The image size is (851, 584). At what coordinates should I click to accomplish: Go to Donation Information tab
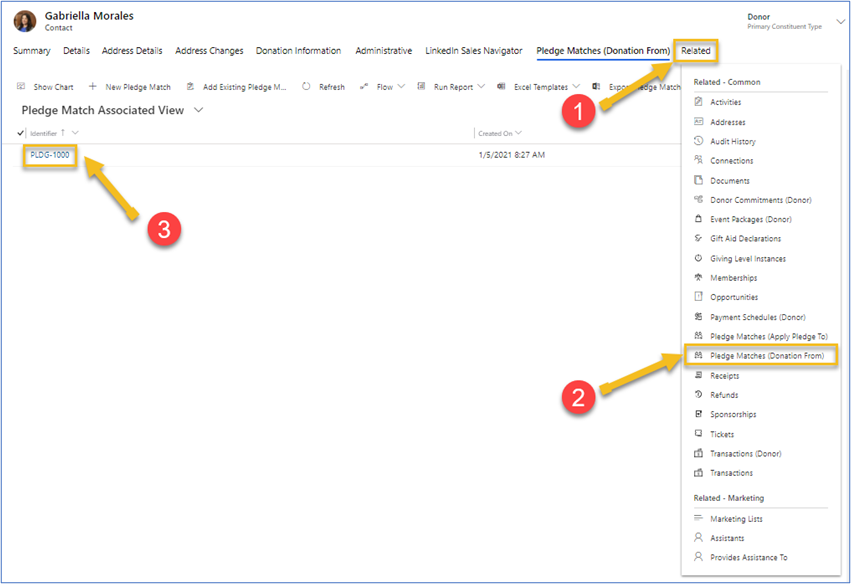[x=299, y=50]
